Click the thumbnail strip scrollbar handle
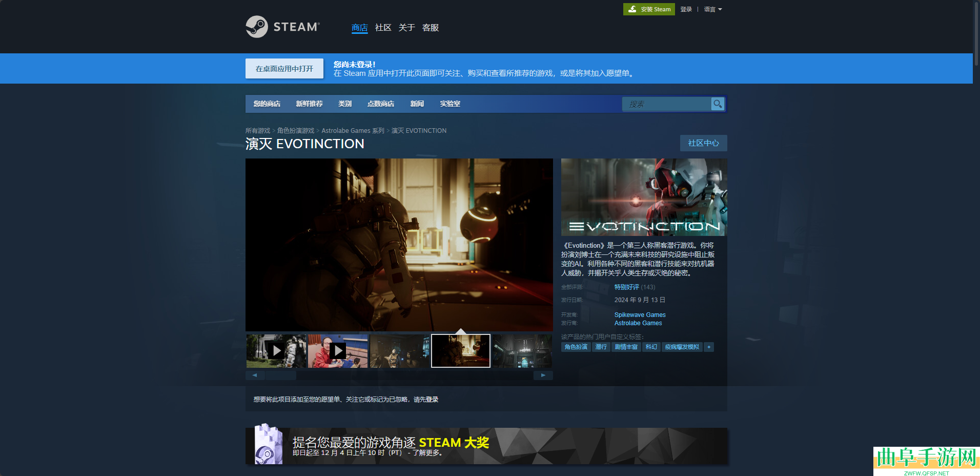The height and width of the screenshot is (476, 980). (281, 375)
